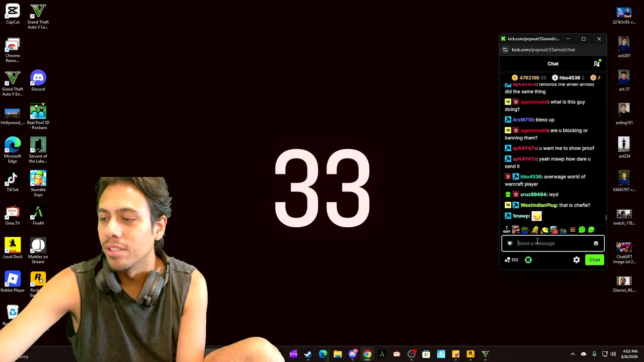Open act 37 image file on desktop

(x=624, y=81)
